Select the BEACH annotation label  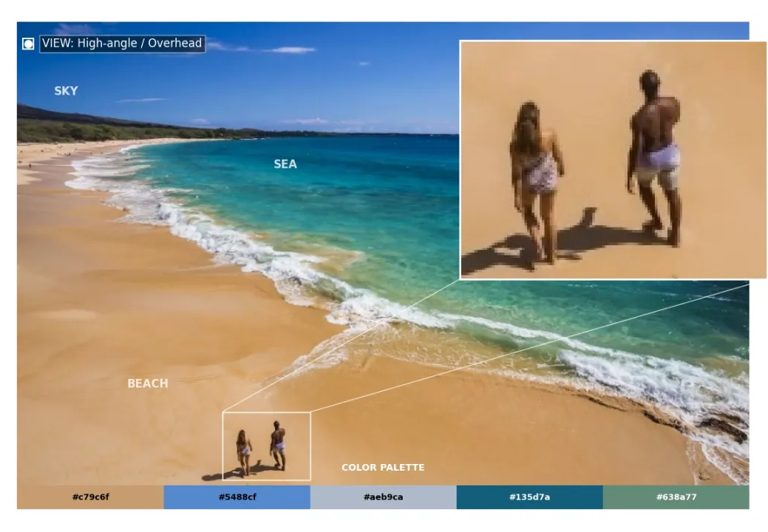tap(148, 383)
